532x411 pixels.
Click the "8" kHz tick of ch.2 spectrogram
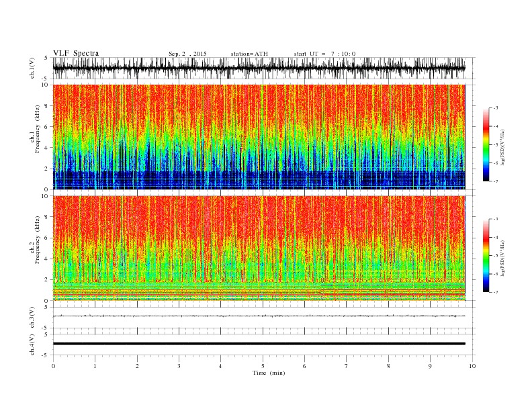pyautogui.click(x=47, y=217)
